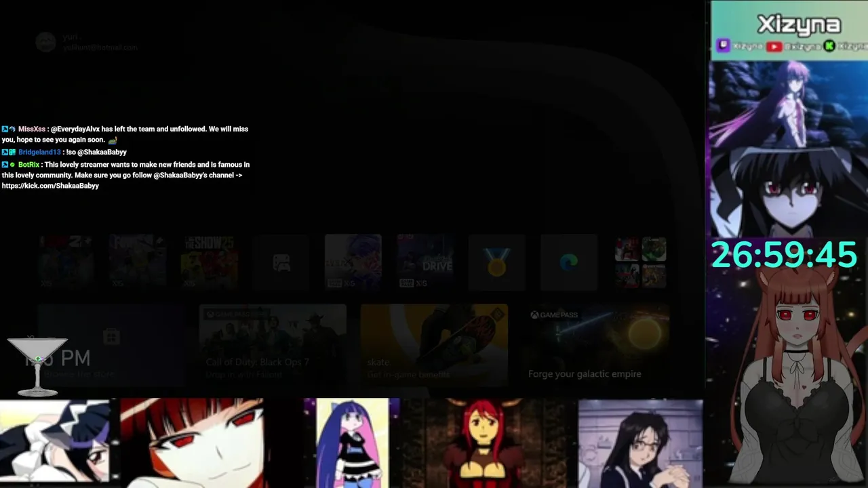The image size is (868, 488).
Task: Open the Forza DRIVE game tile
Action: [425, 262]
